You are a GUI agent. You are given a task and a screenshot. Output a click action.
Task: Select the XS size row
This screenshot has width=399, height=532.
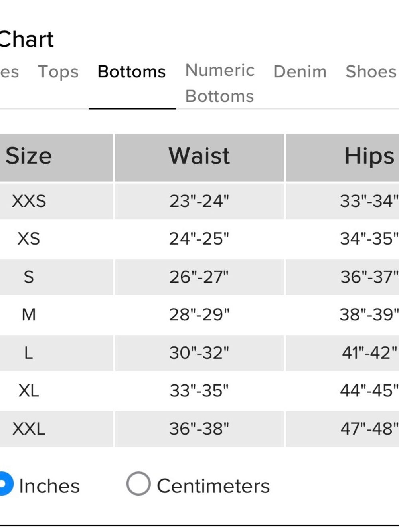[199, 239]
